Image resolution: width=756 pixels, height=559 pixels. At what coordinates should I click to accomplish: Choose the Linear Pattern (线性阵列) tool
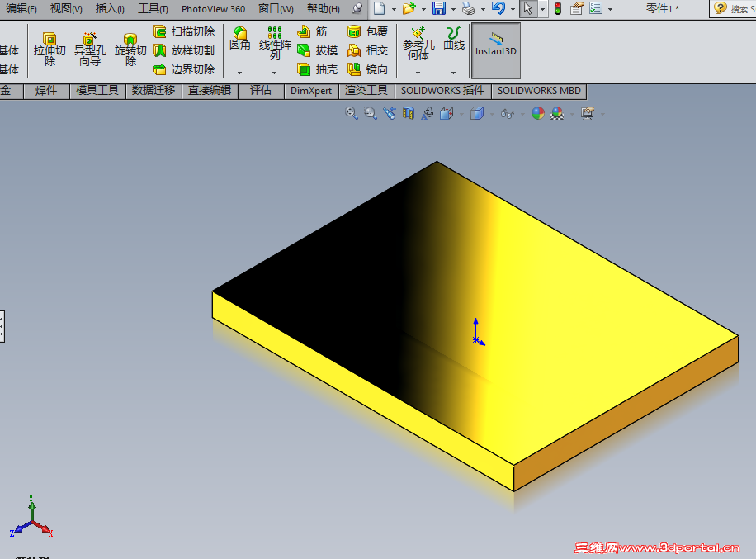tap(275, 44)
